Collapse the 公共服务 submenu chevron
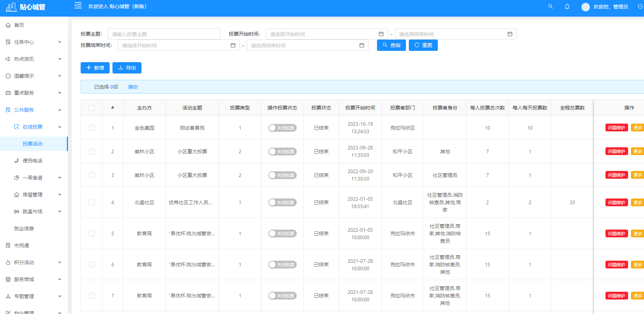Viewport: 644px width, 314px height. pos(60,110)
